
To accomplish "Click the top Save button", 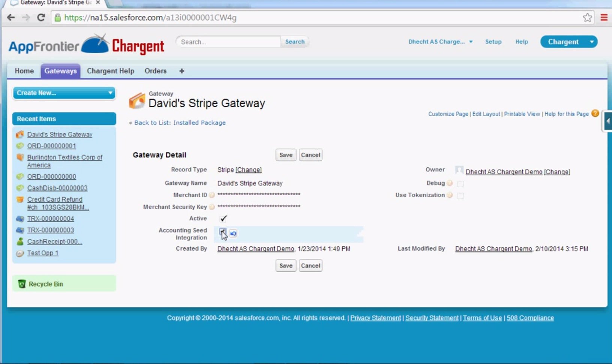I will click(286, 155).
